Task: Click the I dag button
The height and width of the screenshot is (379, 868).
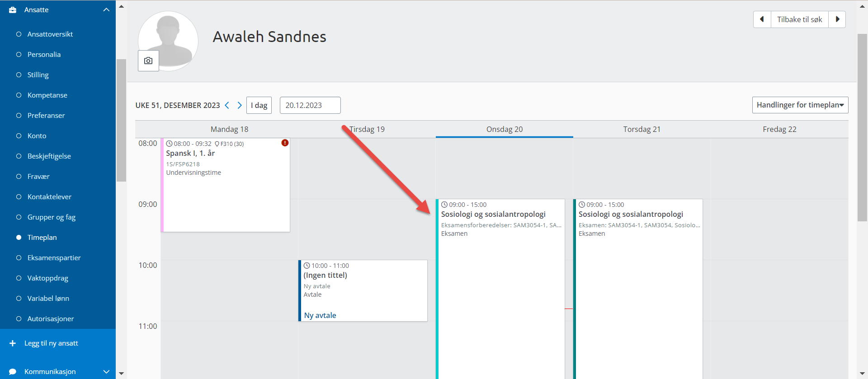Action: 259,105
